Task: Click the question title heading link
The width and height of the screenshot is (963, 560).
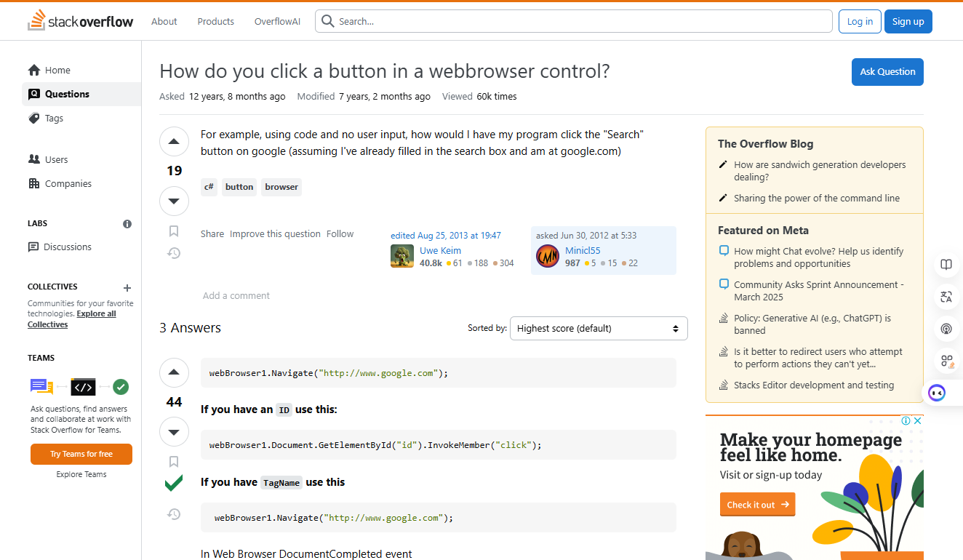Action: click(384, 71)
